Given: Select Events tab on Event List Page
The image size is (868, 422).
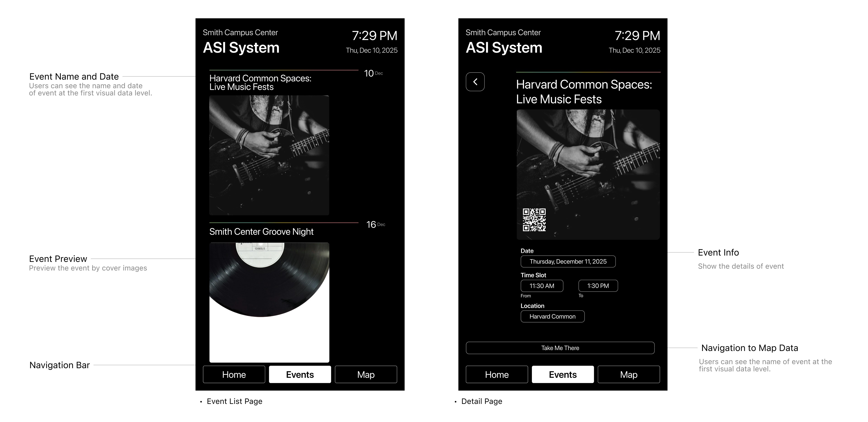Looking at the screenshot, I should [300, 375].
